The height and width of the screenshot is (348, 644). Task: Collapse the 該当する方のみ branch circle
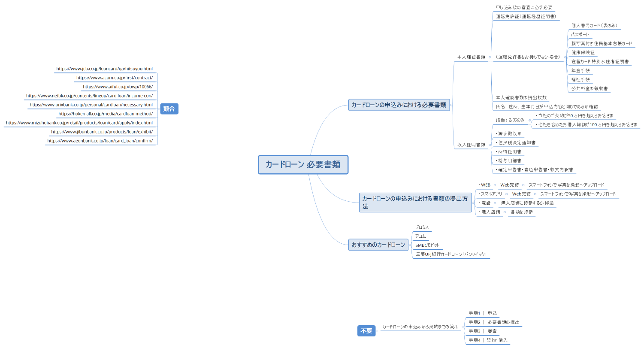pos(530,120)
